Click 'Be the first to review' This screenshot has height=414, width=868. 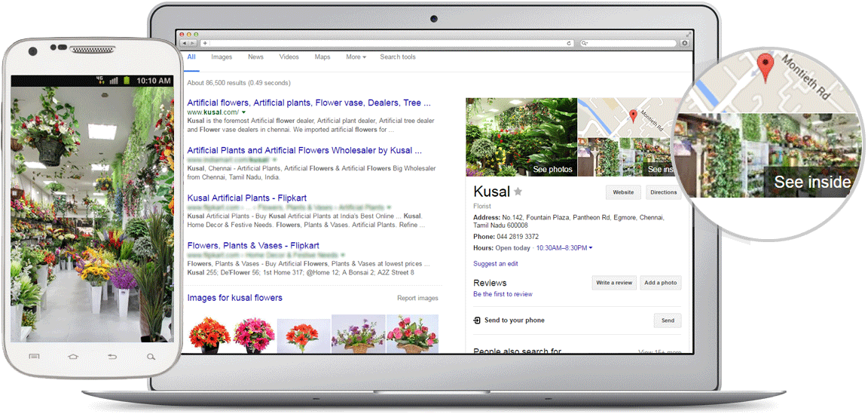[503, 294]
